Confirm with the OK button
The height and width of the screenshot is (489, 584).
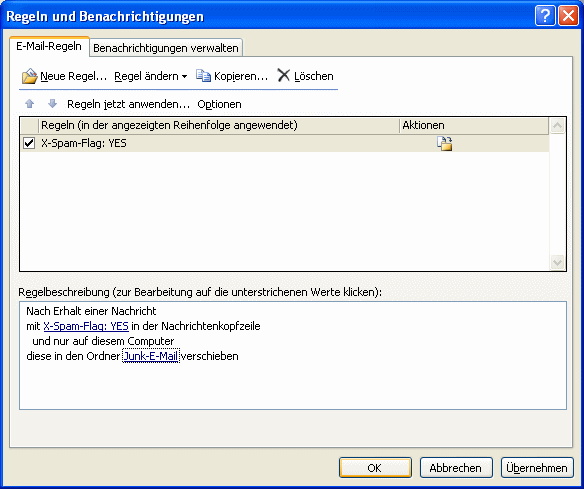click(x=375, y=468)
